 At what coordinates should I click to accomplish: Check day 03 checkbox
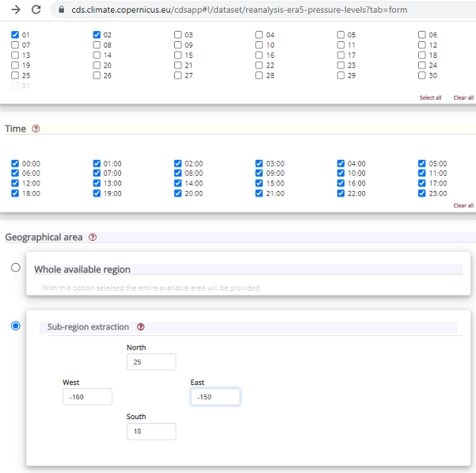[x=178, y=35]
